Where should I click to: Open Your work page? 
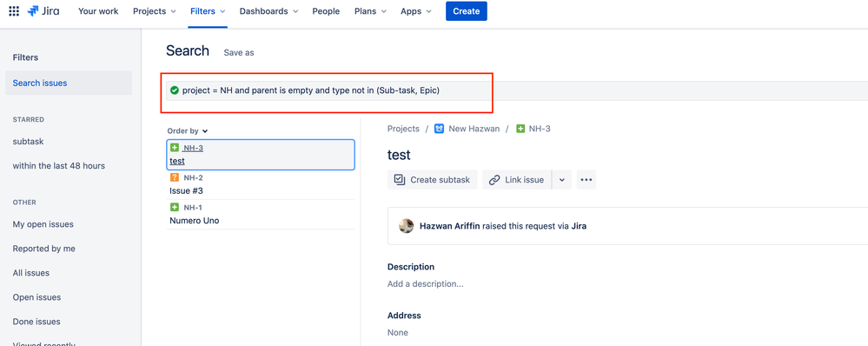(98, 11)
